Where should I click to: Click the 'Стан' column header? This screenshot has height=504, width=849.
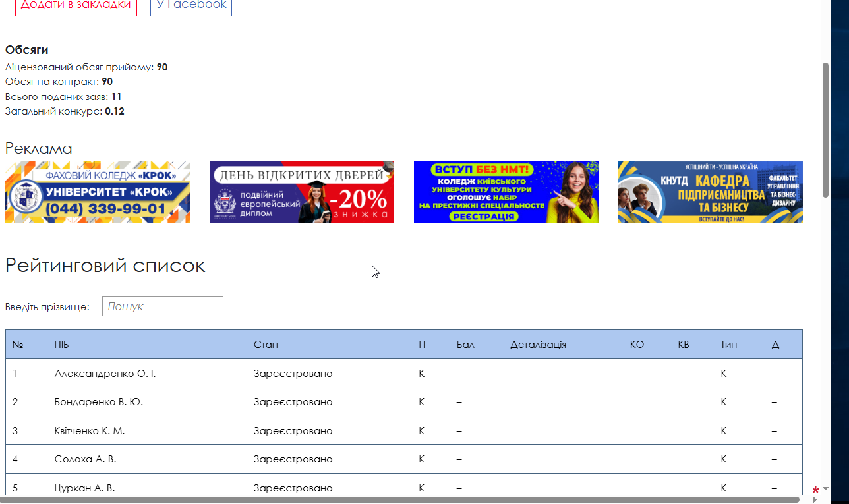[x=266, y=345]
